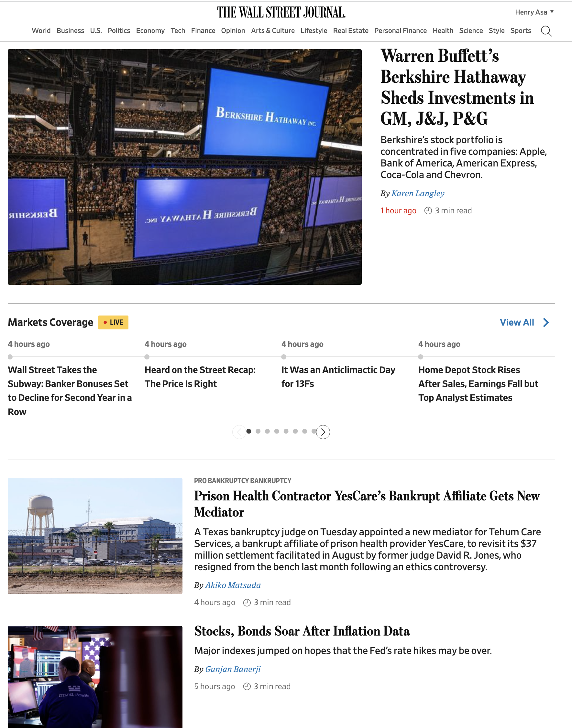This screenshot has height=728, width=572.
Task: Open author Gunjan Banerji's page
Action: click(x=233, y=669)
